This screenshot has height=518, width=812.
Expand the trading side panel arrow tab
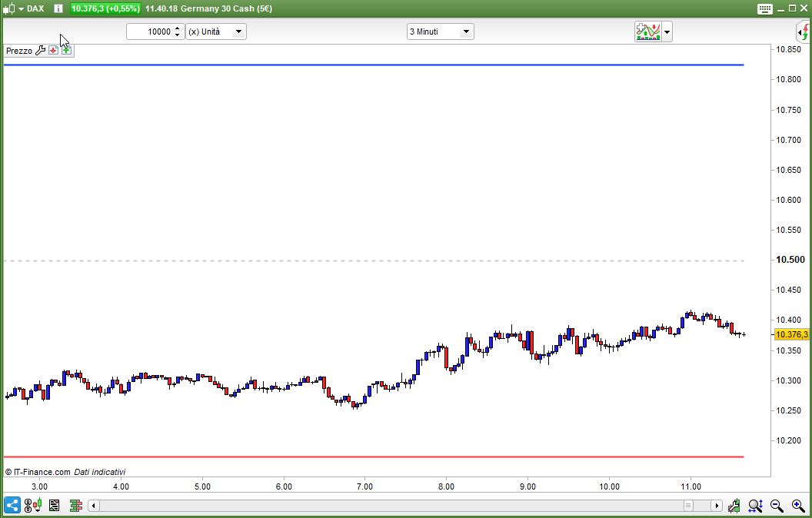[x=804, y=32]
